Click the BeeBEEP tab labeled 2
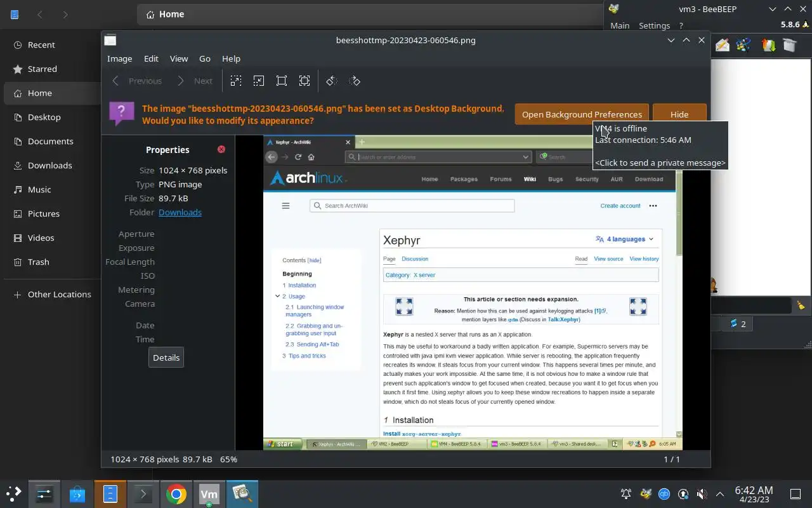The width and height of the screenshot is (812, 508). tap(737, 324)
